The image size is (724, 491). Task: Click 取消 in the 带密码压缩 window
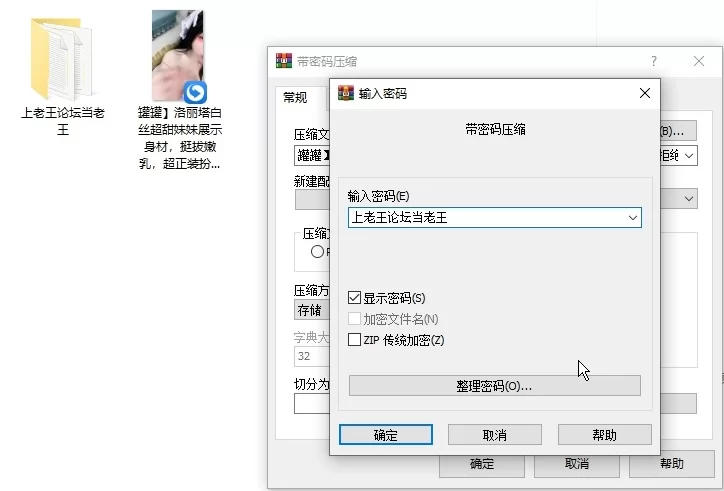click(577, 464)
